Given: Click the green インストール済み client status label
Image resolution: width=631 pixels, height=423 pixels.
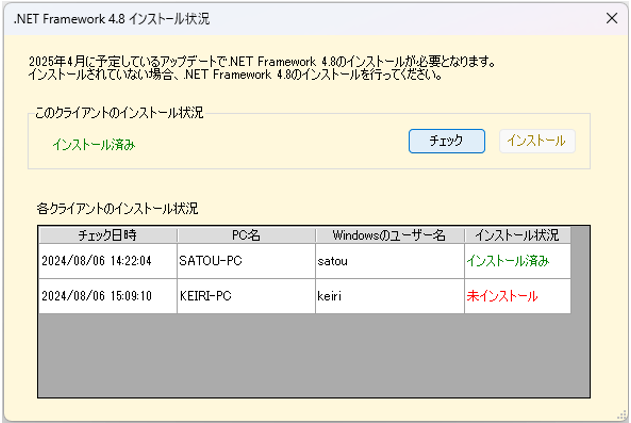Looking at the screenshot, I should (94, 144).
